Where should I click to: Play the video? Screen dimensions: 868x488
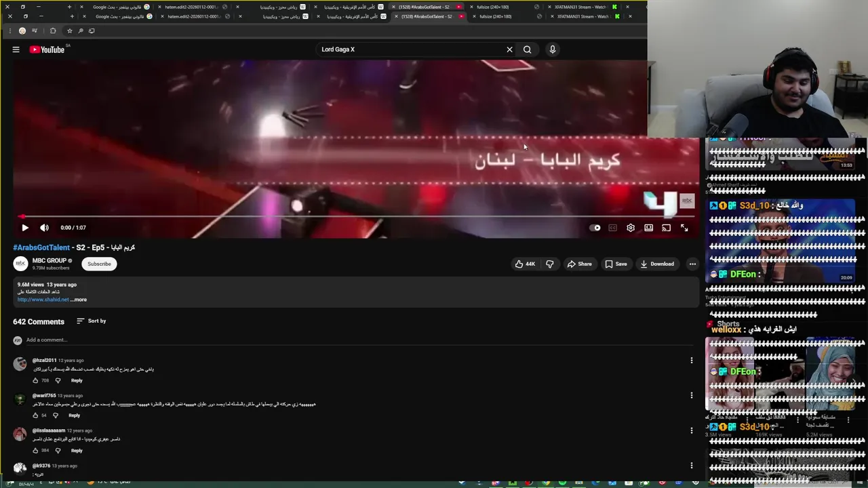point(24,228)
